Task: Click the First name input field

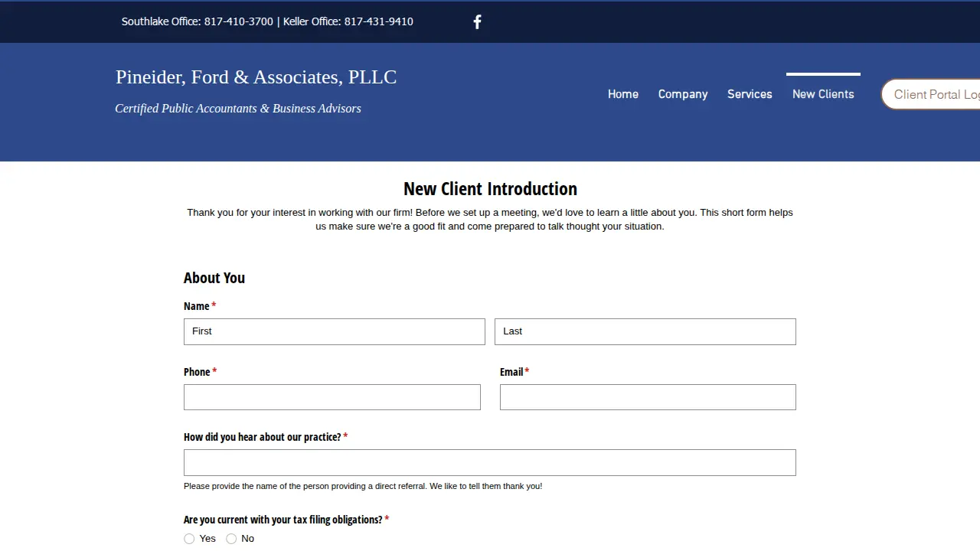Action: 335,331
